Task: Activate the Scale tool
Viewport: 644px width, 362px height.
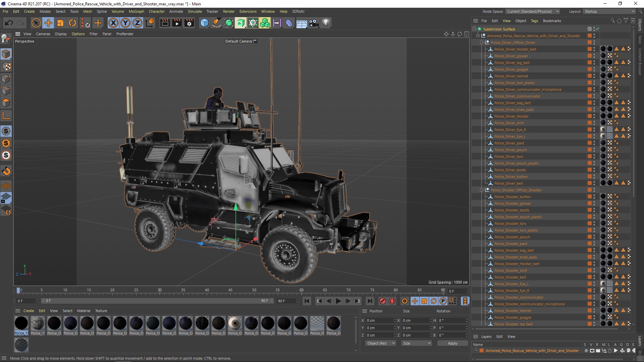Action: pos(60,23)
